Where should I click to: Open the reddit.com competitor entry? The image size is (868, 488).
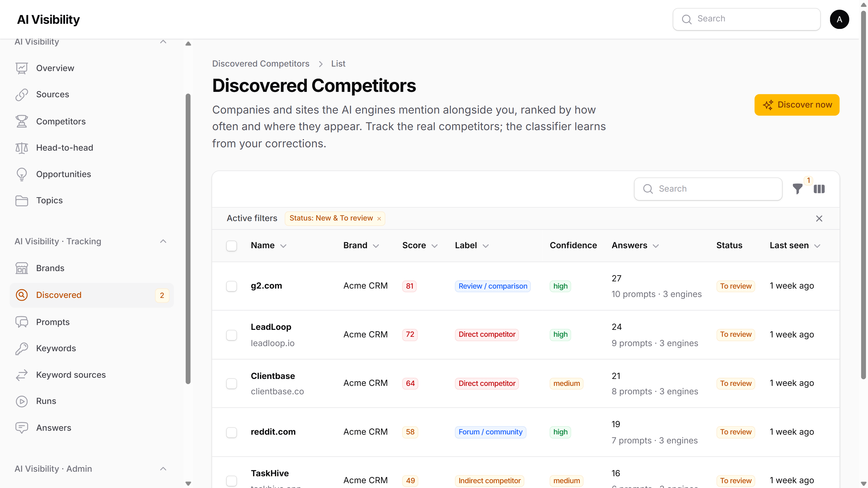(273, 432)
